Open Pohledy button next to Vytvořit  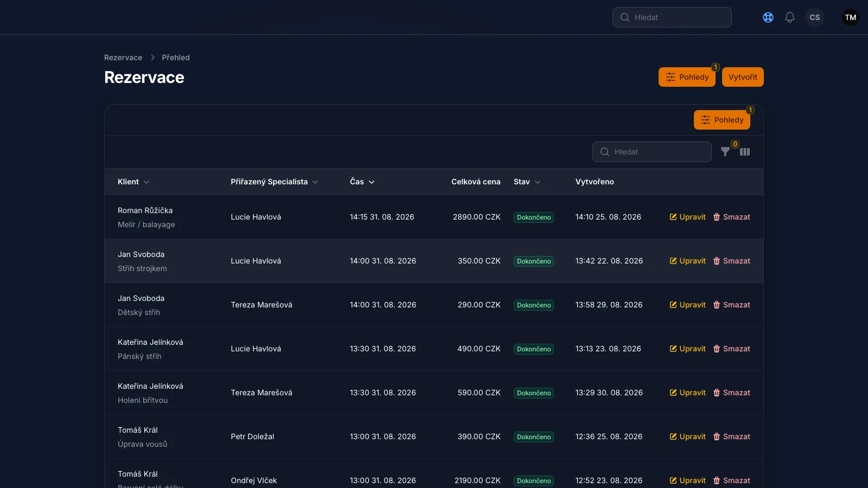click(687, 77)
